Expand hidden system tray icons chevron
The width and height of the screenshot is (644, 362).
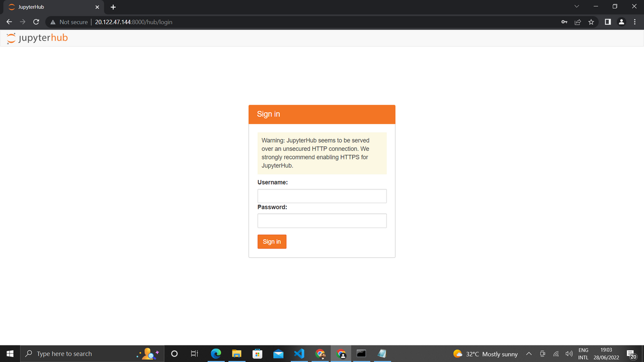pos(529,354)
